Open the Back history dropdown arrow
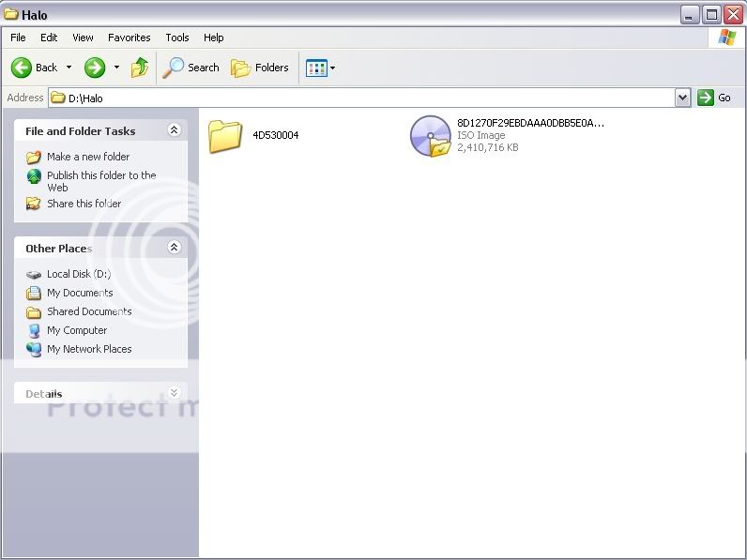747x560 pixels. point(69,68)
